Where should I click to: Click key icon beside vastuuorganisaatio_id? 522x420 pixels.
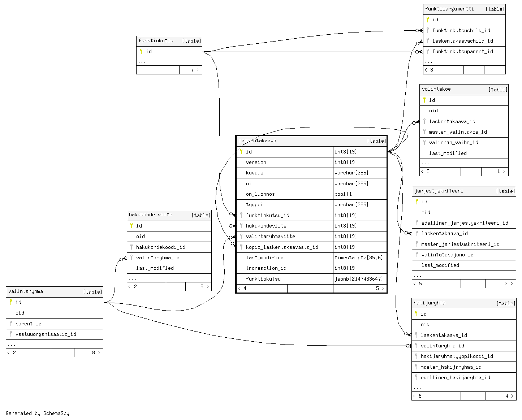tap(11, 334)
